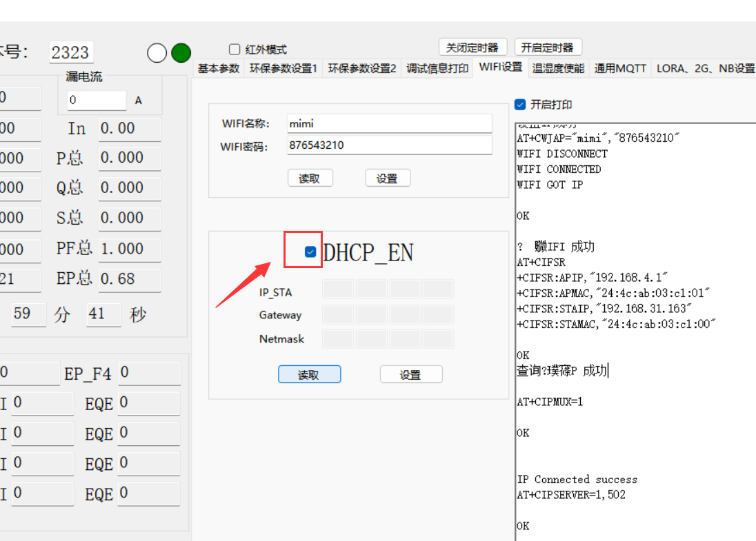Switch to the 基本参数 tab

point(218,68)
